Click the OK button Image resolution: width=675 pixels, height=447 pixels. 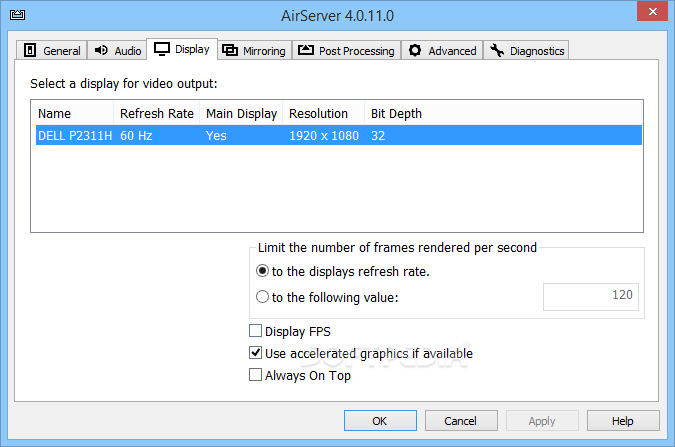click(380, 420)
